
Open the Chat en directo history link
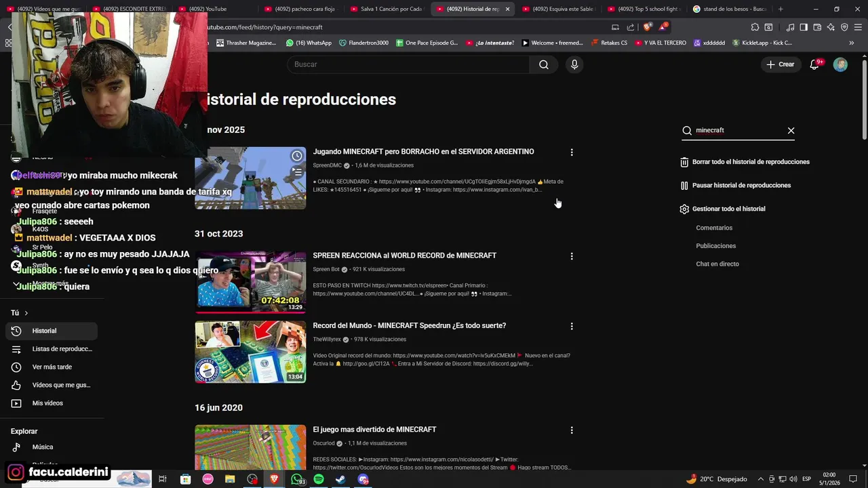click(717, 264)
